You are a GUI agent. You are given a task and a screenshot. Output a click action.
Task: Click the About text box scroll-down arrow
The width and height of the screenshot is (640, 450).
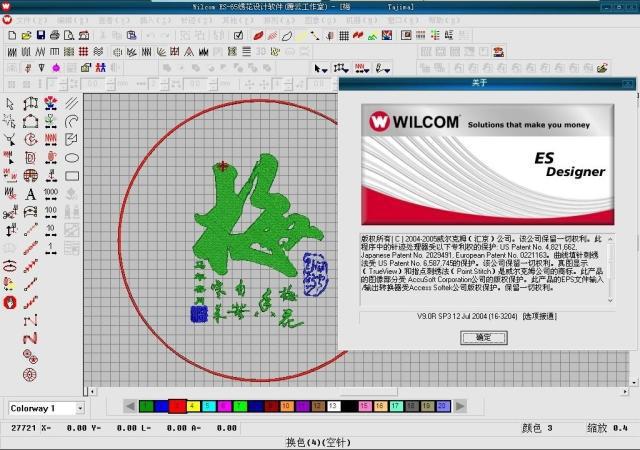(610, 300)
